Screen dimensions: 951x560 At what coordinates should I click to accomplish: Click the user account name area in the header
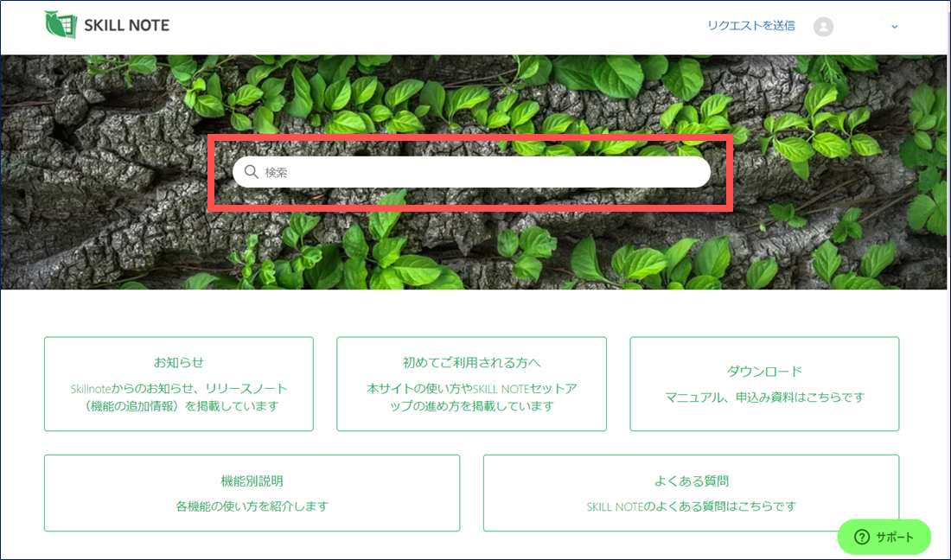tap(860, 27)
